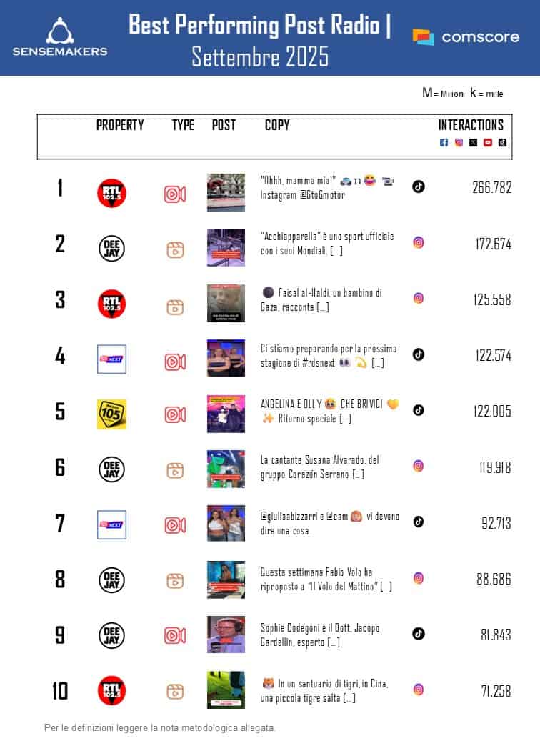The image size is (540, 756).
Task: Open the "Ohhh, mamma mia!" post thumbnail
Action: 226,192
